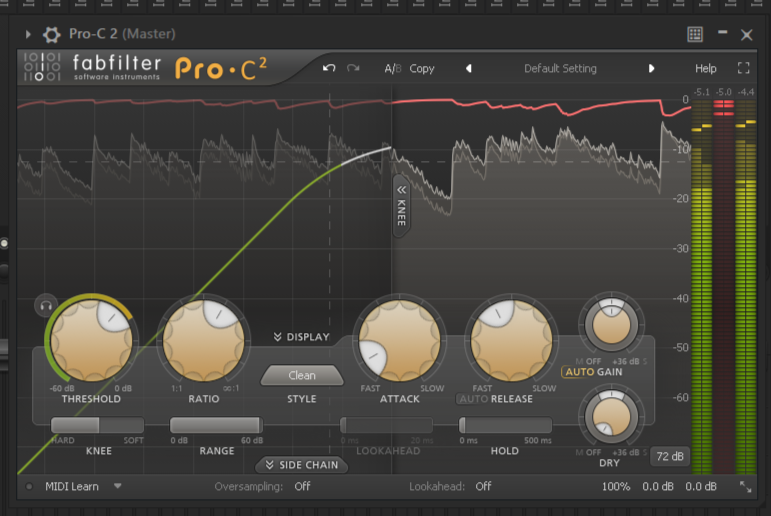771x516 pixels.
Task: Minimize the Pro-C 2 plugin window
Action: [722, 32]
